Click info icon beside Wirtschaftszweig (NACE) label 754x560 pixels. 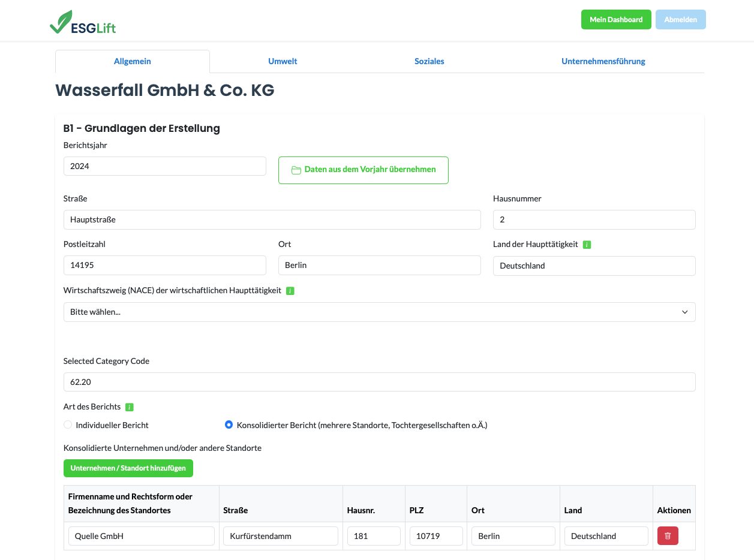coord(290,291)
